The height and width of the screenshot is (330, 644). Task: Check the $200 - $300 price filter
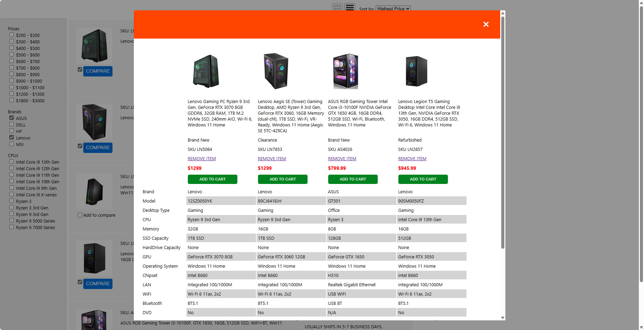(12, 35)
